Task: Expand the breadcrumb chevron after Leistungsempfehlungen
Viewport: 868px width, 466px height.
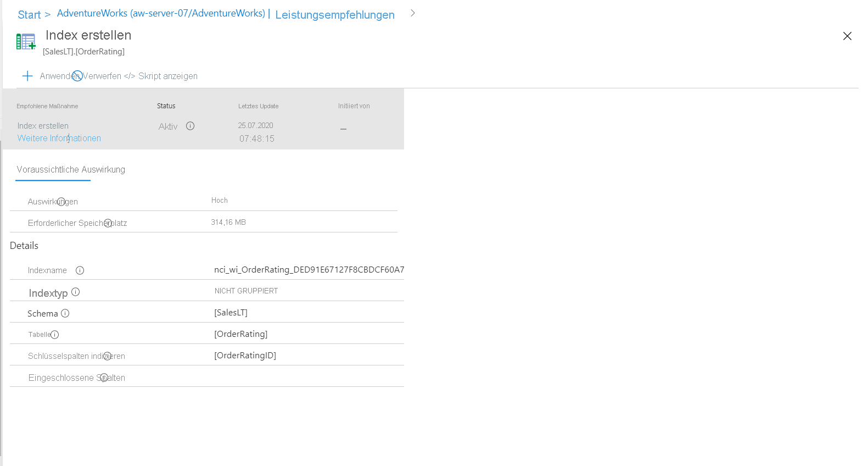Action: pos(413,13)
